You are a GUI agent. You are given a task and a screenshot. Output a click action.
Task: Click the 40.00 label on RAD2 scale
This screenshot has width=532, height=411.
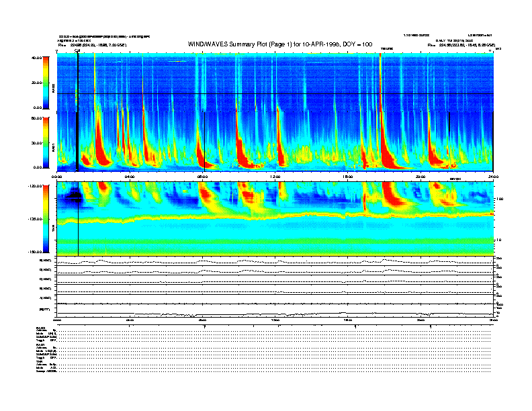36,58
